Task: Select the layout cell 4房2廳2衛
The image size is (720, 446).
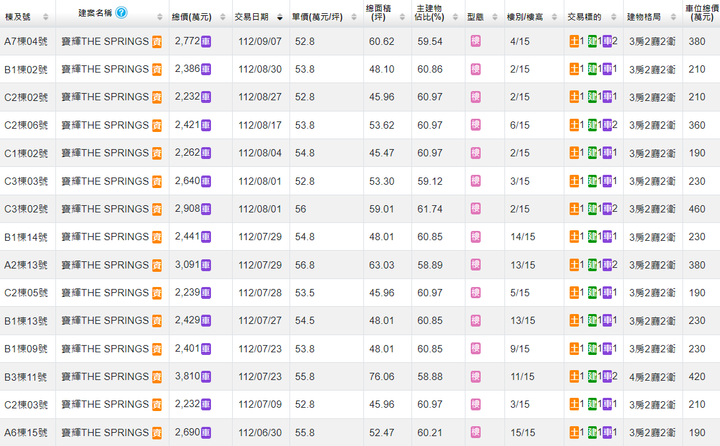Action: (652, 377)
